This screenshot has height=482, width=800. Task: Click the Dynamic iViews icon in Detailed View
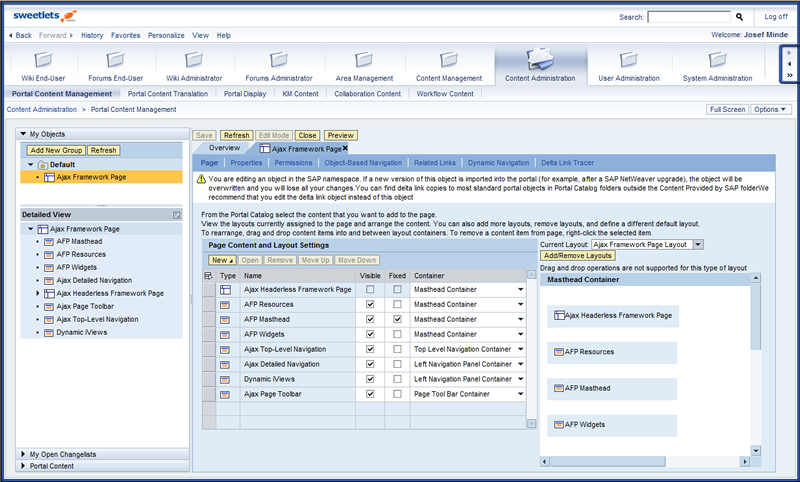coord(49,333)
